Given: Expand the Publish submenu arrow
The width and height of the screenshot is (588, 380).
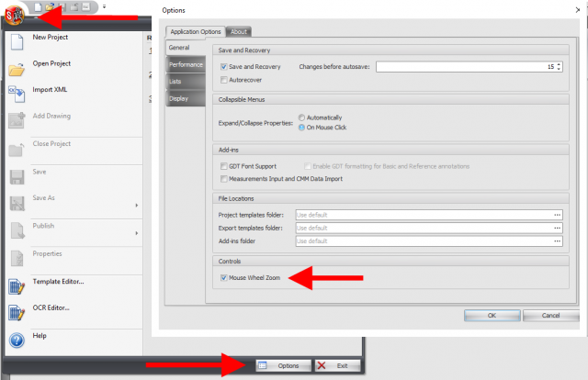Looking at the screenshot, I should click(x=137, y=233).
